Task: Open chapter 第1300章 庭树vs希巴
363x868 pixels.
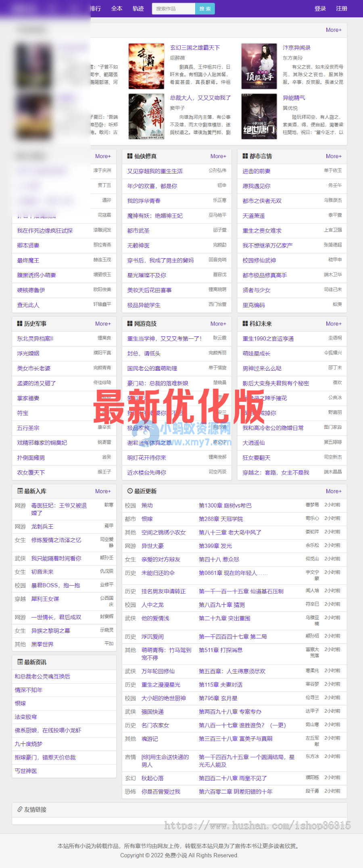Action: (225, 505)
